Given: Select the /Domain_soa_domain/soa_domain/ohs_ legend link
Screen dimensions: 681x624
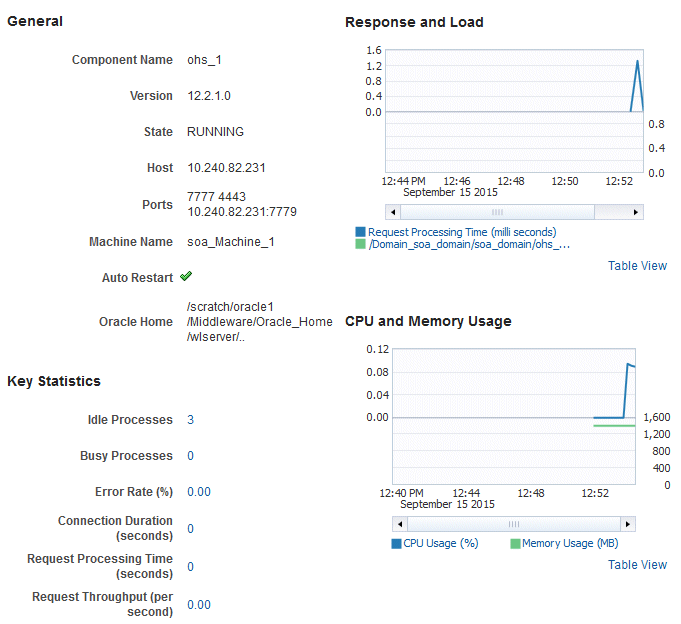Looking at the screenshot, I should tap(469, 244).
